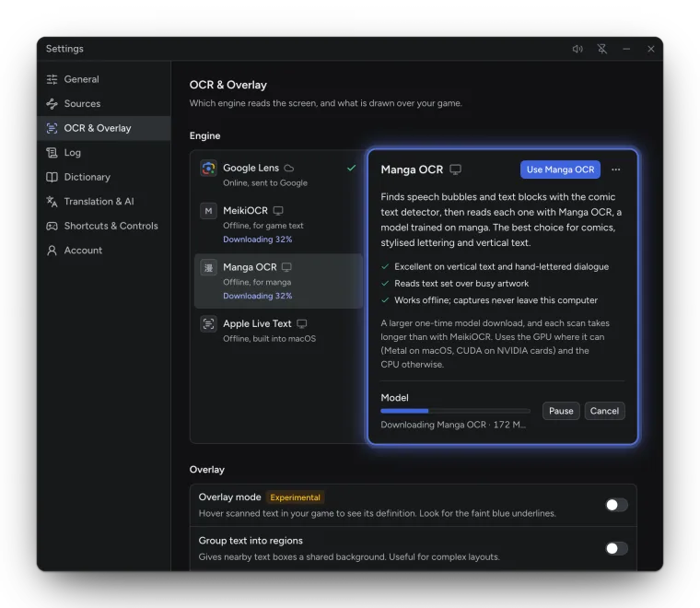Click 'Downloading Manga OCR · 172 M…' status
The image size is (700, 608).
[x=453, y=425]
